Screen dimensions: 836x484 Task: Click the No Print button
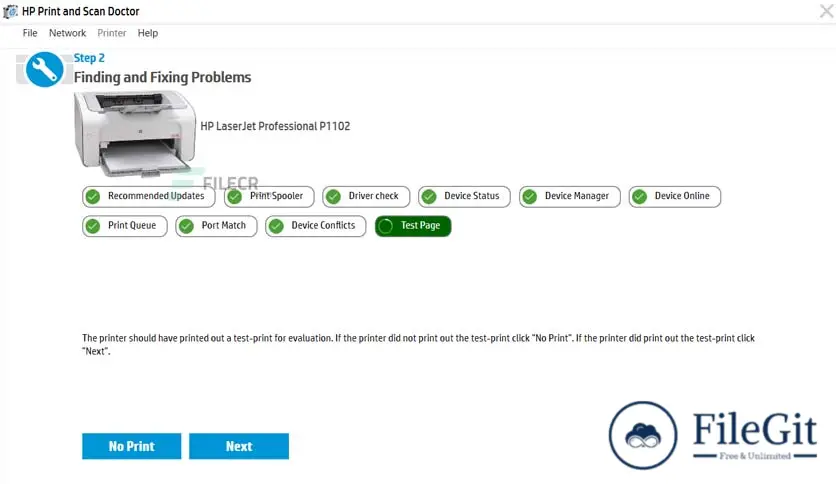(x=132, y=446)
